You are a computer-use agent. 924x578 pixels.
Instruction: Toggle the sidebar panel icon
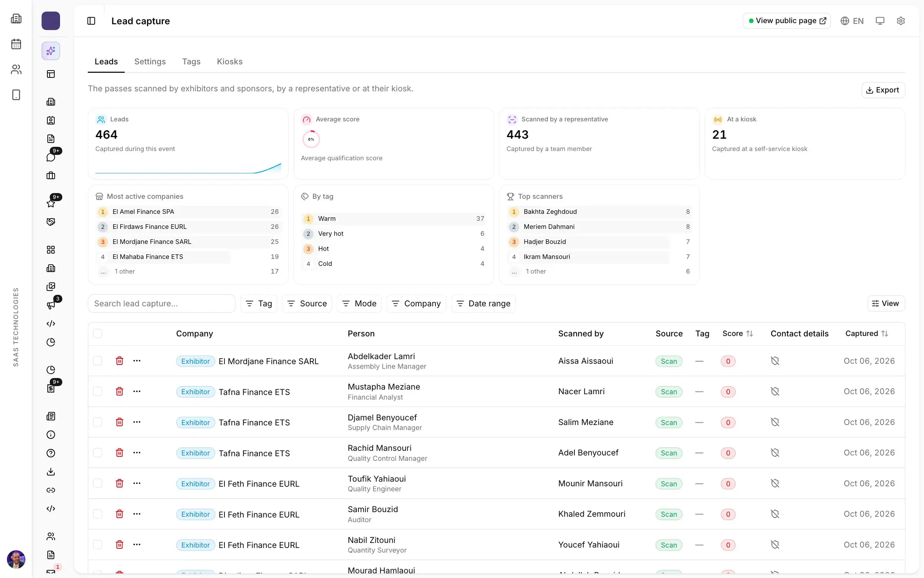pos(91,21)
